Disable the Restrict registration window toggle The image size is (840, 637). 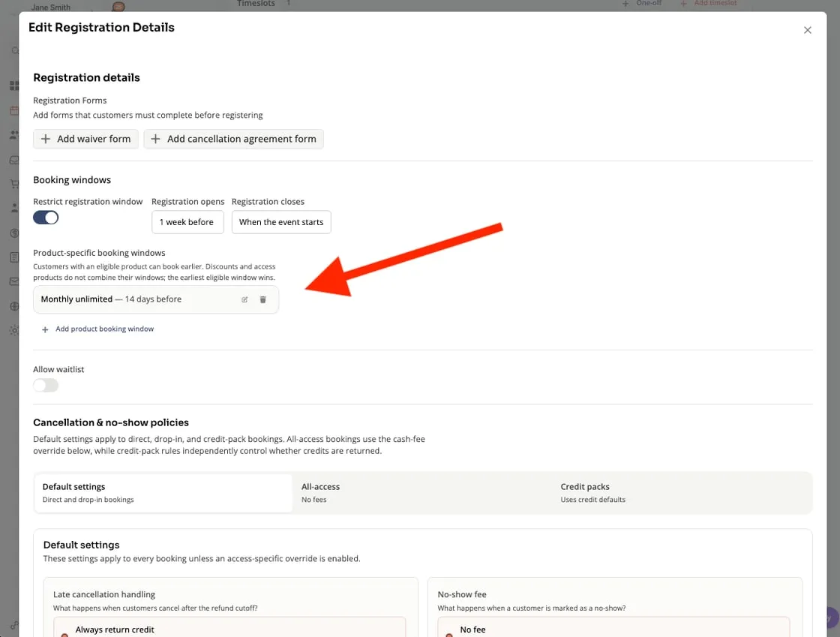click(46, 218)
